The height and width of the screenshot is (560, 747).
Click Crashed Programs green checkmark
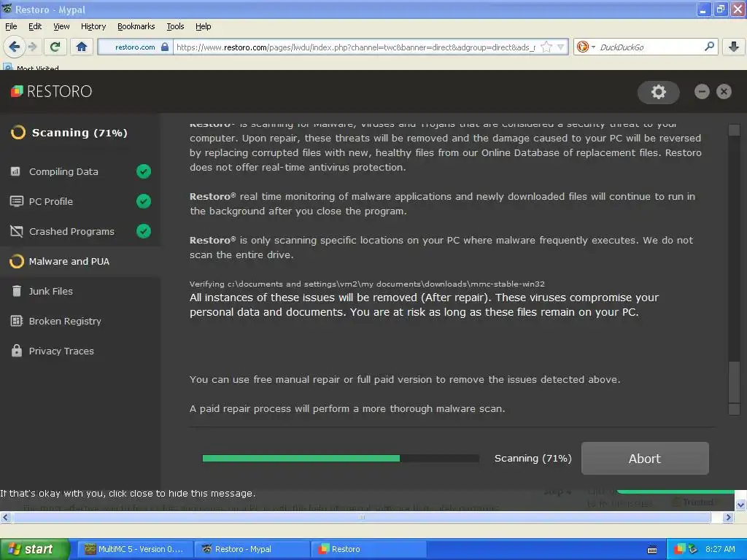coord(144,231)
